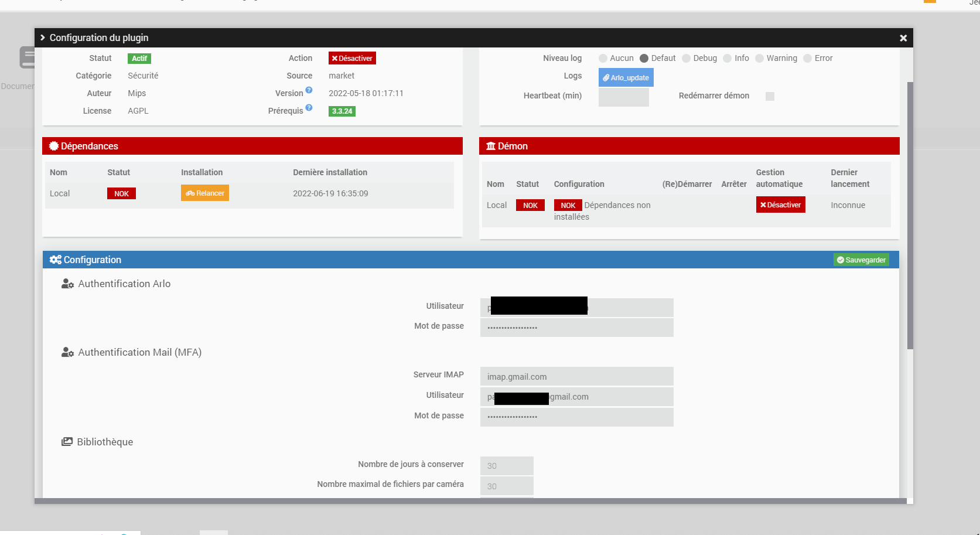
Task: Click the Serveur IMAP input field
Action: point(576,376)
